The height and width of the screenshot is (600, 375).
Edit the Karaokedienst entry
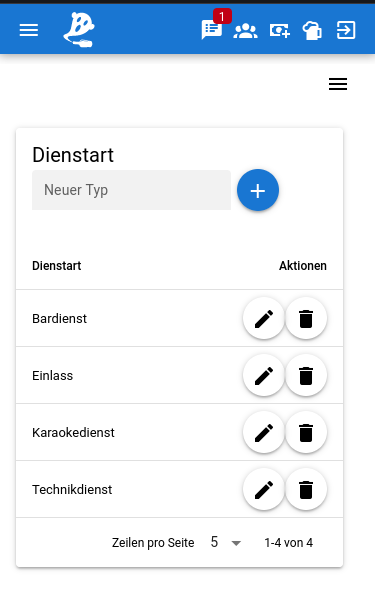[x=264, y=432]
